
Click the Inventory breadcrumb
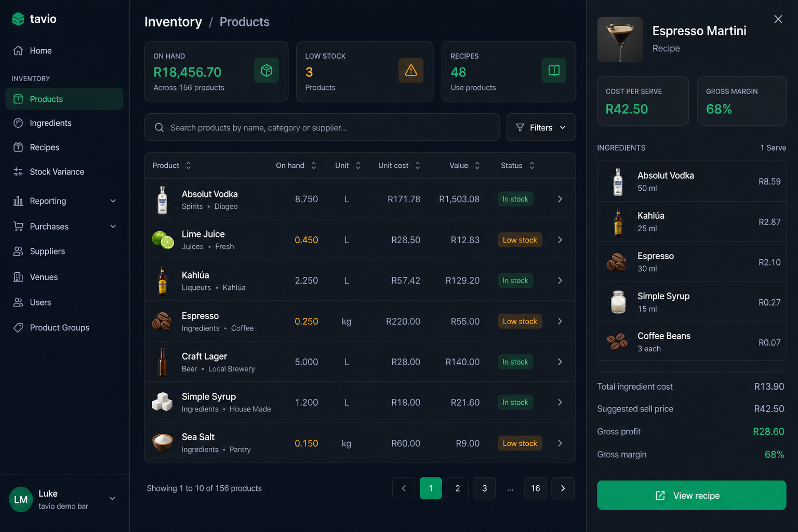[x=173, y=22]
